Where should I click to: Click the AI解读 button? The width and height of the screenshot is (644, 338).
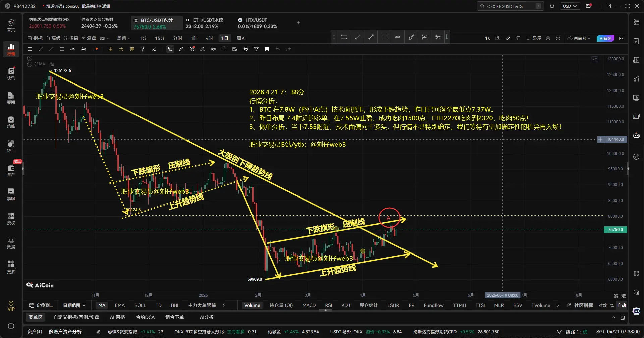click(x=605, y=38)
